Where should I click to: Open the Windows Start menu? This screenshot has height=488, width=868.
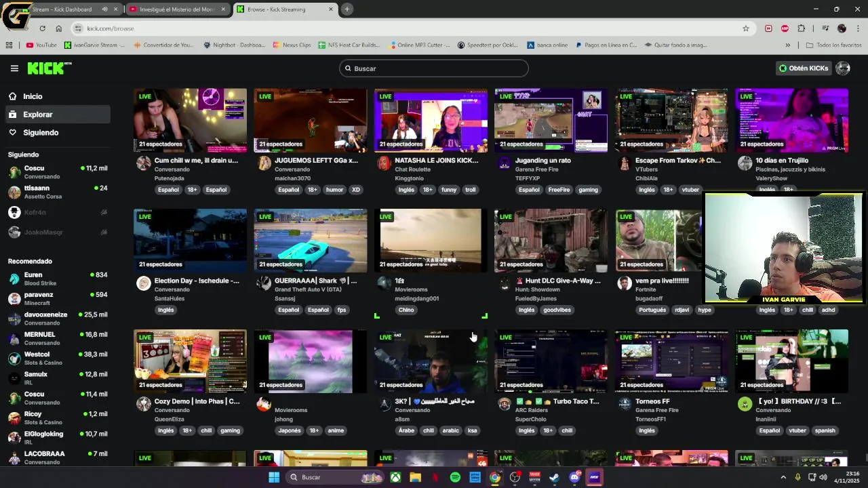pyautogui.click(x=274, y=477)
